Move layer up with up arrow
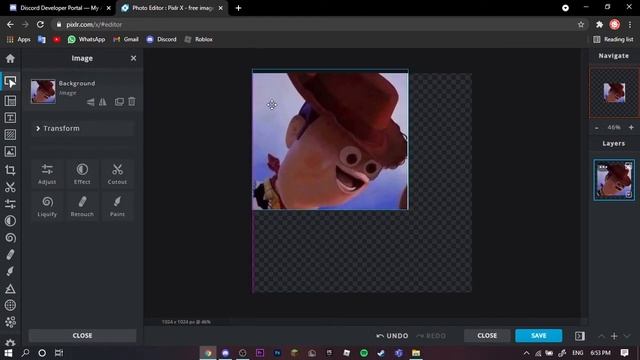The width and height of the screenshot is (640, 360). (601, 336)
